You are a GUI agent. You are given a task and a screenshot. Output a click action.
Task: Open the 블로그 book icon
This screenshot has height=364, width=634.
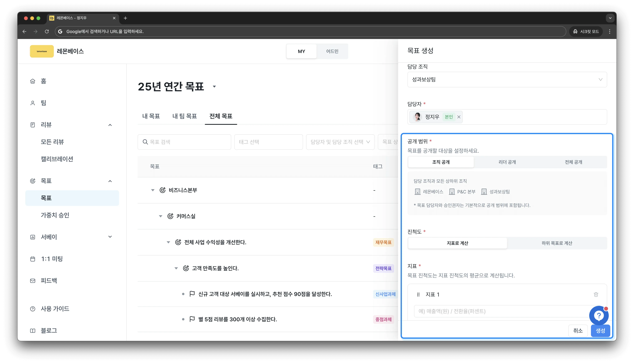33,330
